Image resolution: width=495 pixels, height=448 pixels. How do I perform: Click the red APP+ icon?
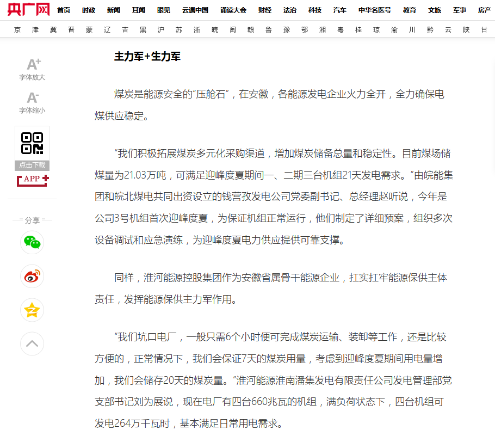click(x=33, y=179)
